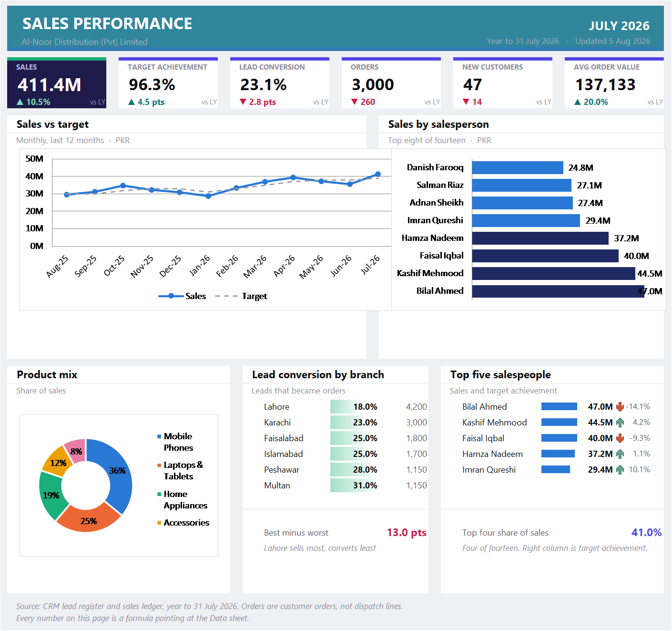Click the dashed Target legend marker
This screenshot has height=631, width=672.
tap(227, 296)
